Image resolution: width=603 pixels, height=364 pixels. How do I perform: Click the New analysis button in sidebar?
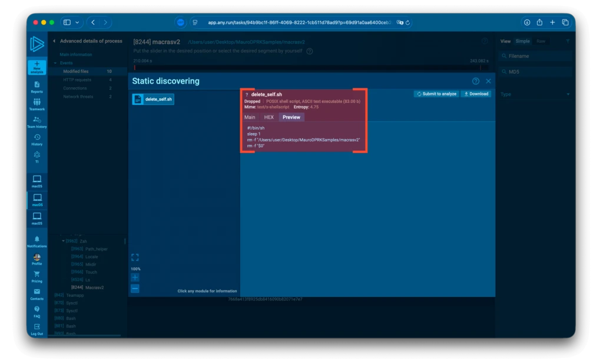pyautogui.click(x=37, y=67)
